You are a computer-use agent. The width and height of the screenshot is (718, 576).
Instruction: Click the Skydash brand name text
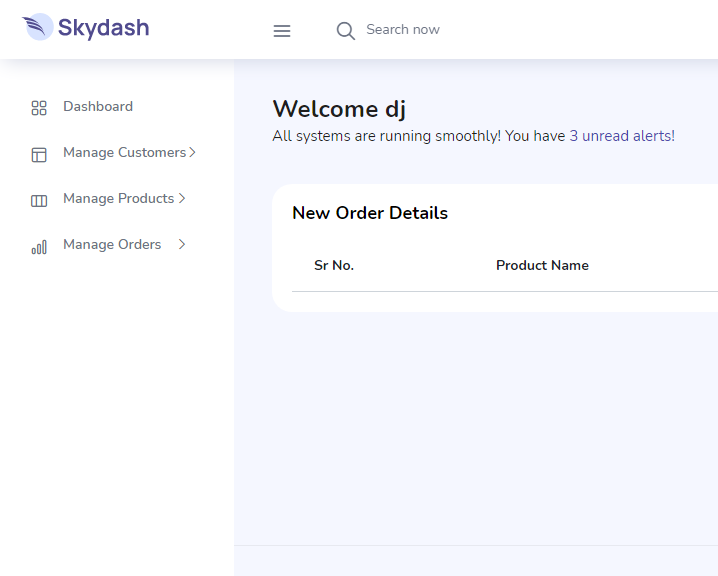click(x=103, y=27)
